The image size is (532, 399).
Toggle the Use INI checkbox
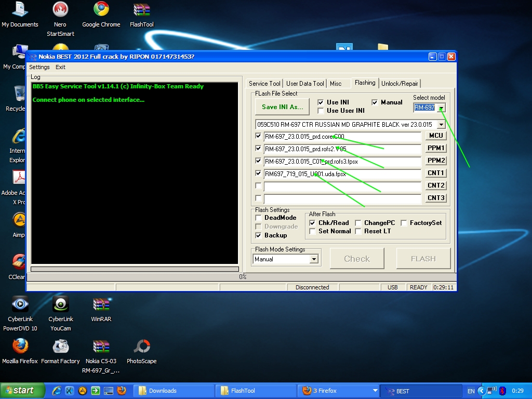coord(321,102)
